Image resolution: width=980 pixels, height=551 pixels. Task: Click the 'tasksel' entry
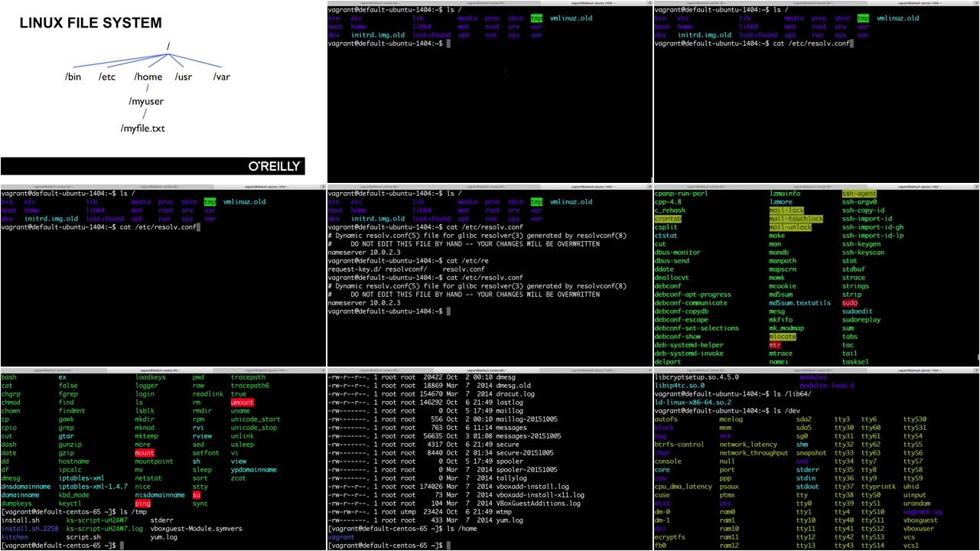[x=855, y=362]
